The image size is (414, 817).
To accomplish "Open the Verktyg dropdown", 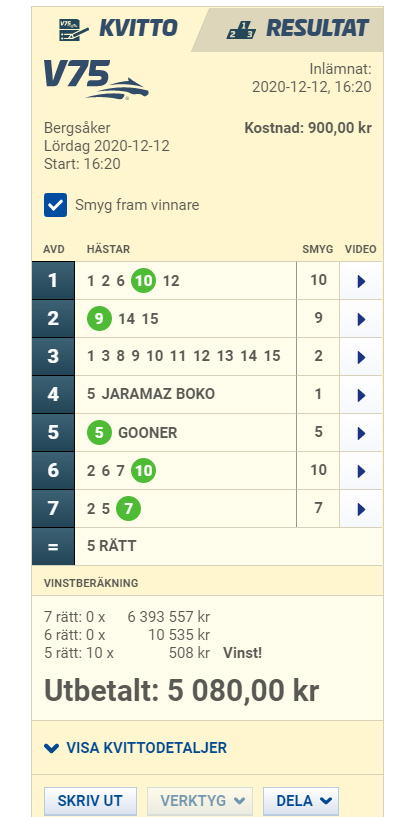I will pyautogui.click(x=200, y=801).
